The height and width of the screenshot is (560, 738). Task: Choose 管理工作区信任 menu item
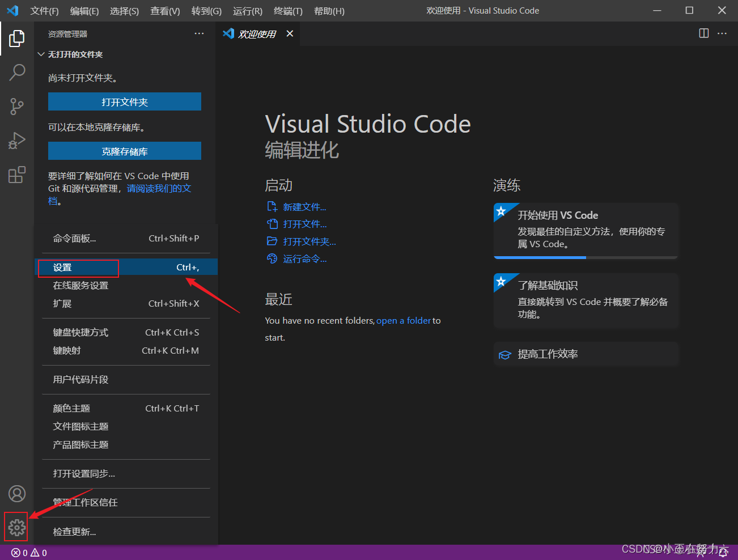coord(126,503)
